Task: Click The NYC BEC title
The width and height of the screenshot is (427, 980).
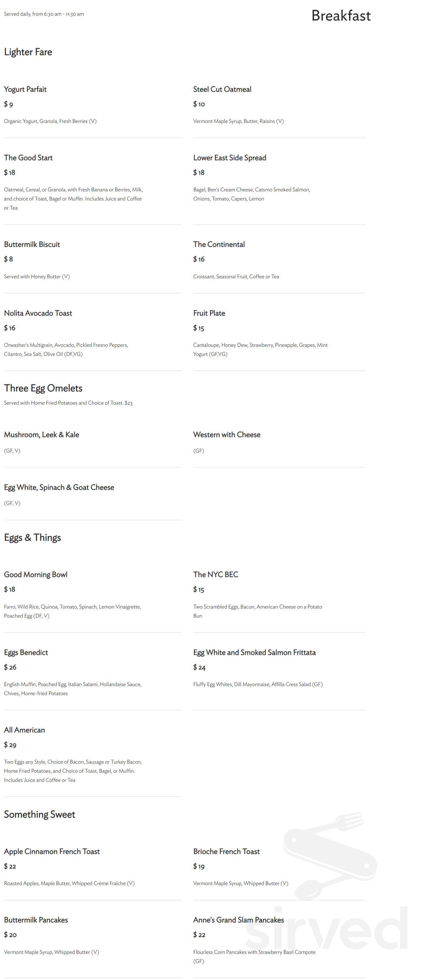Action: pyautogui.click(x=216, y=574)
